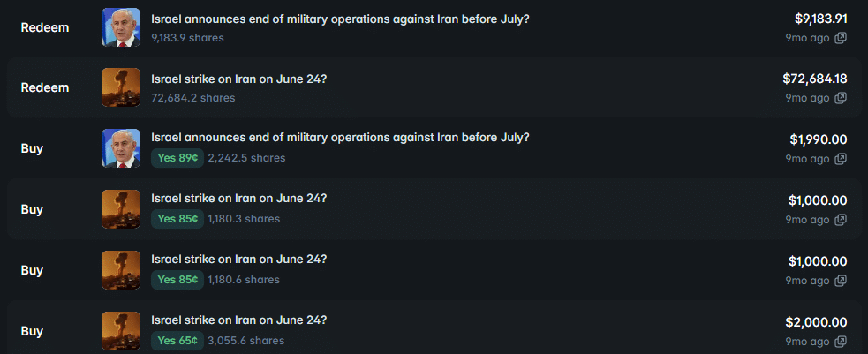Image resolution: width=868 pixels, height=354 pixels.
Task: Click transaction link icon for $1,990.00 buy
Action: (x=842, y=159)
